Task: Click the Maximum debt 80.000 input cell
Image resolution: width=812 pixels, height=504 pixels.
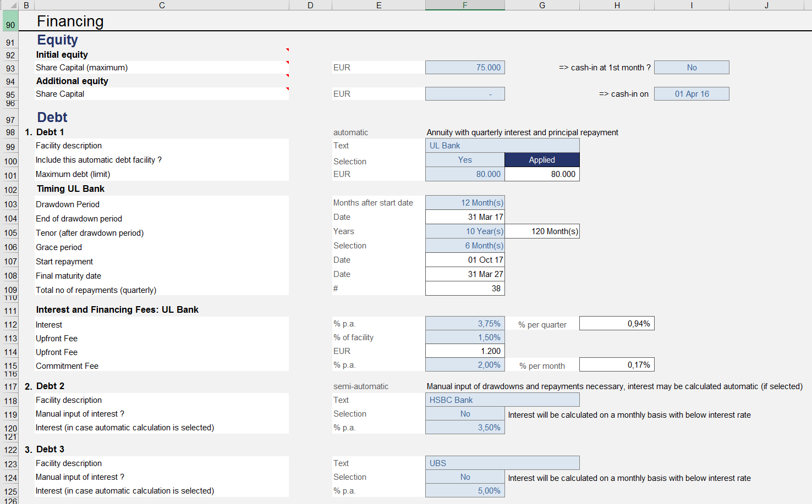Action: tap(465, 174)
